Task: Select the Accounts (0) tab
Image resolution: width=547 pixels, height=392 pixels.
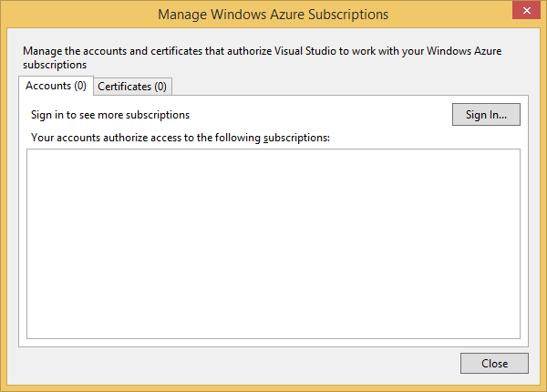Action: (x=56, y=86)
